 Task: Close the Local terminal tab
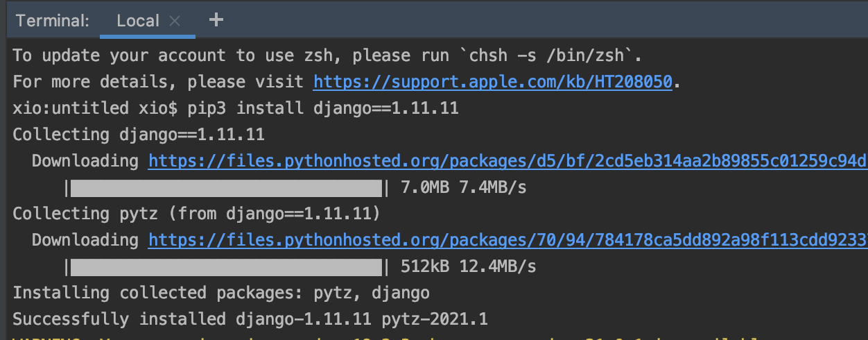pyautogui.click(x=175, y=21)
